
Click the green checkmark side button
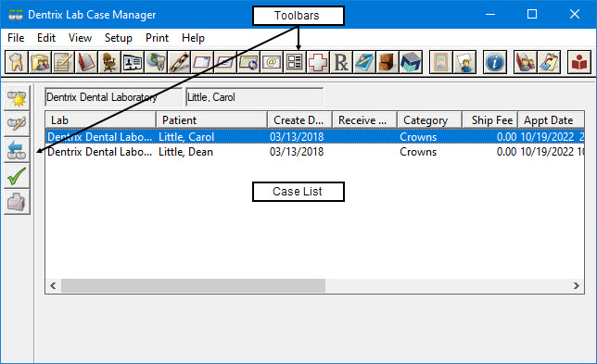click(17, 176)
